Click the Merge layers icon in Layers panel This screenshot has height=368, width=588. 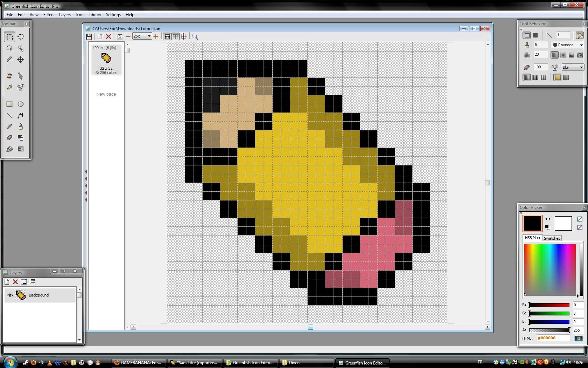(x=32, y=282)
